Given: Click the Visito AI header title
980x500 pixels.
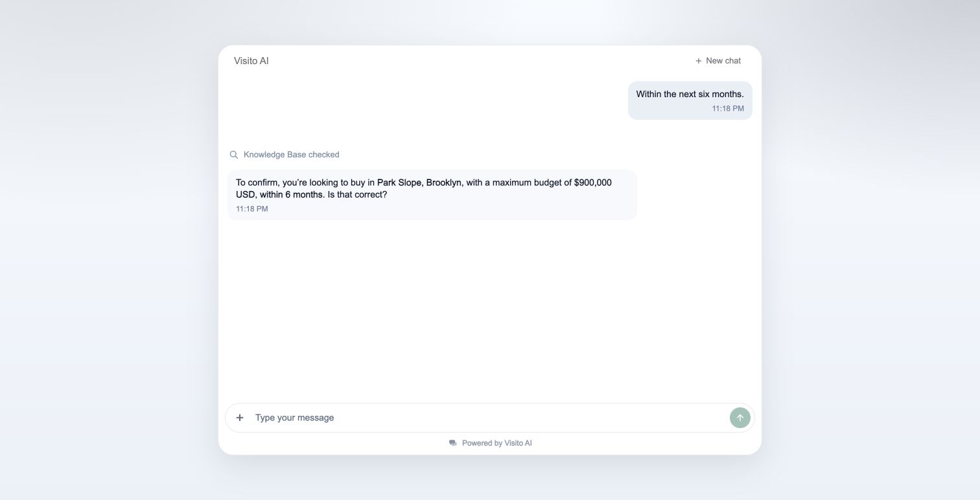Looking at the screenshot, I should (x=251, y=61).
